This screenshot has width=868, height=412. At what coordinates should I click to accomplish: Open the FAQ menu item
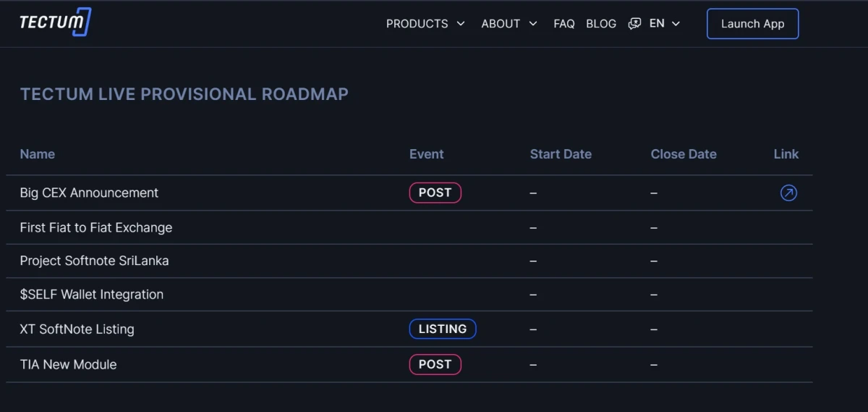point(564,24)
